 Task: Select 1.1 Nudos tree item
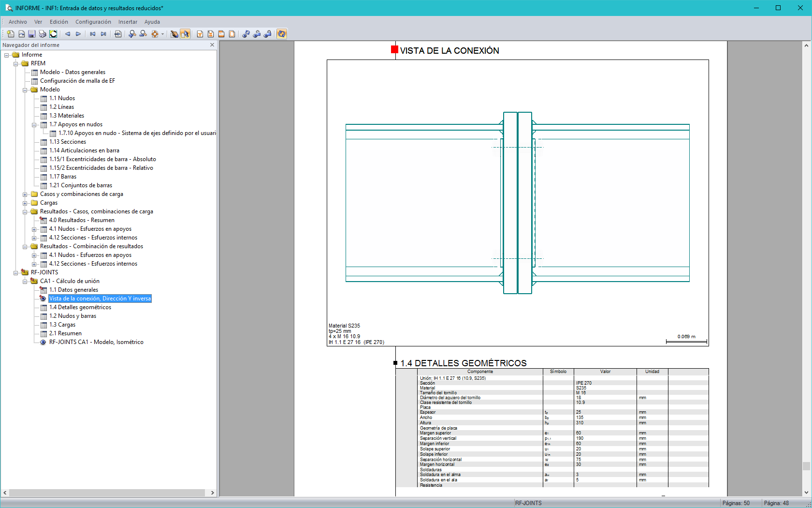(x=62, y=98)
